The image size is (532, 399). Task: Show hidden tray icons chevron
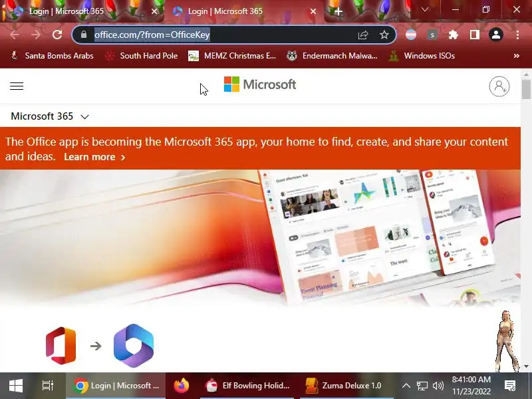tap(406, 386)
